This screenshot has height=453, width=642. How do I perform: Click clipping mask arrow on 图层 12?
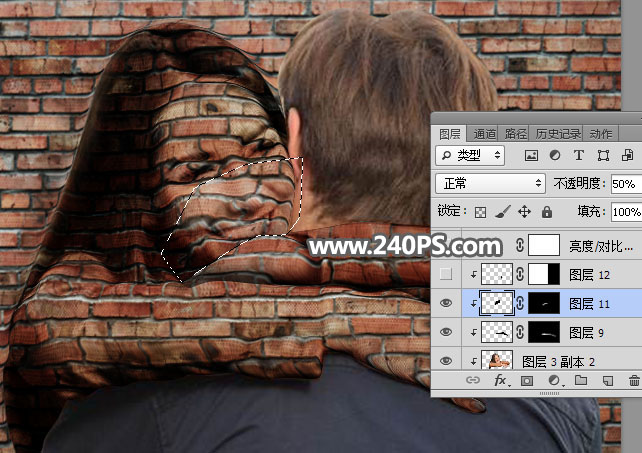(473, 274)
